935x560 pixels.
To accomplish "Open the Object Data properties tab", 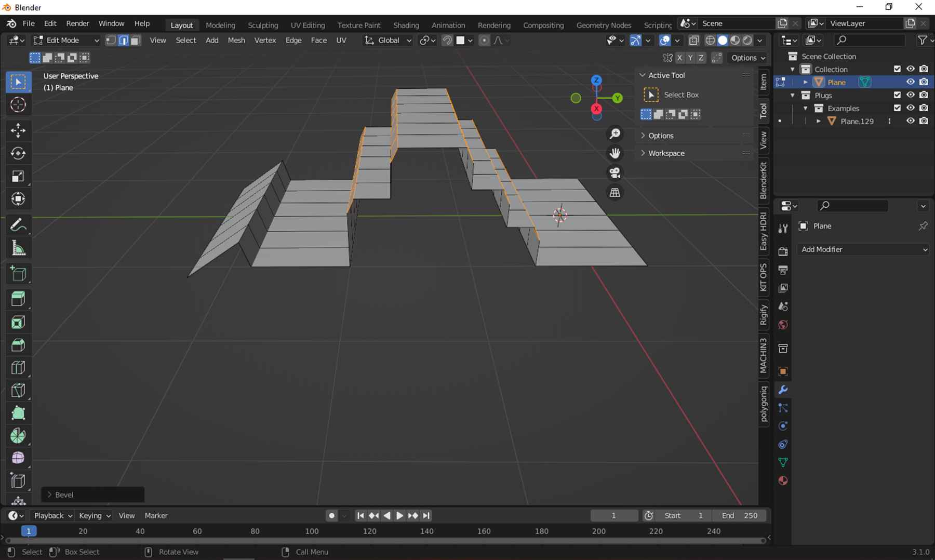I will pyautogui.click(x=783, y=462).
